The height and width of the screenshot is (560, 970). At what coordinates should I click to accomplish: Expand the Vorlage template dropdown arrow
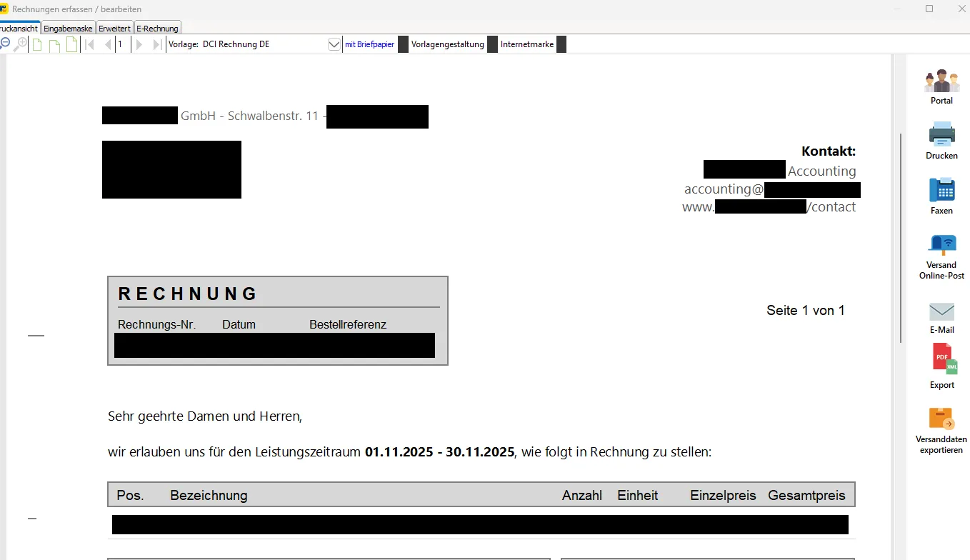pos(334,44)
